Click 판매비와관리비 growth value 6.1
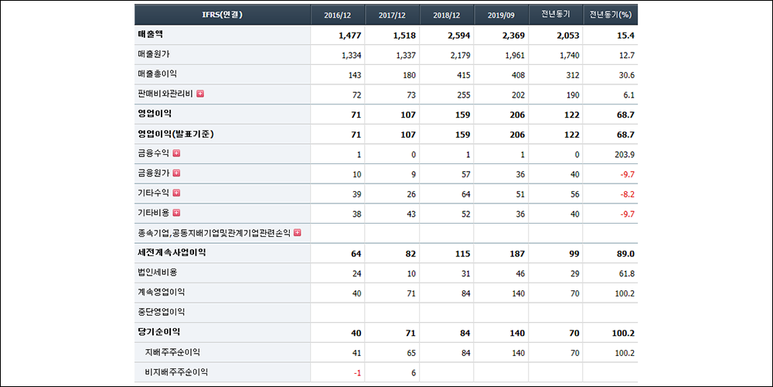Viewport: 773px width, 387px height. point(629,95)
